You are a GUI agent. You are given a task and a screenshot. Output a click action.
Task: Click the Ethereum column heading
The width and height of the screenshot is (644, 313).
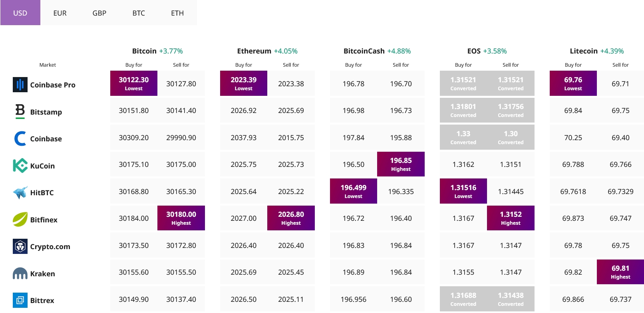click(254, 51)
